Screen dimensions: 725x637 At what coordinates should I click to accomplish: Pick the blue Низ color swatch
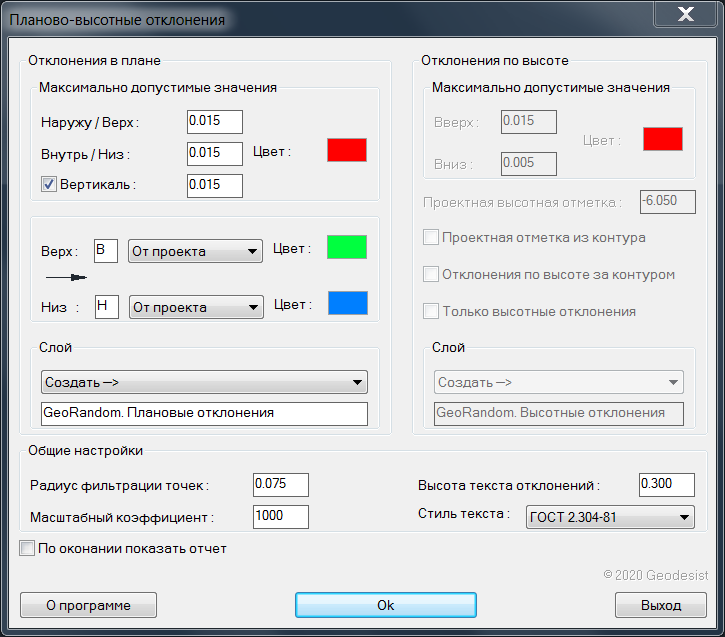point(347,303)
